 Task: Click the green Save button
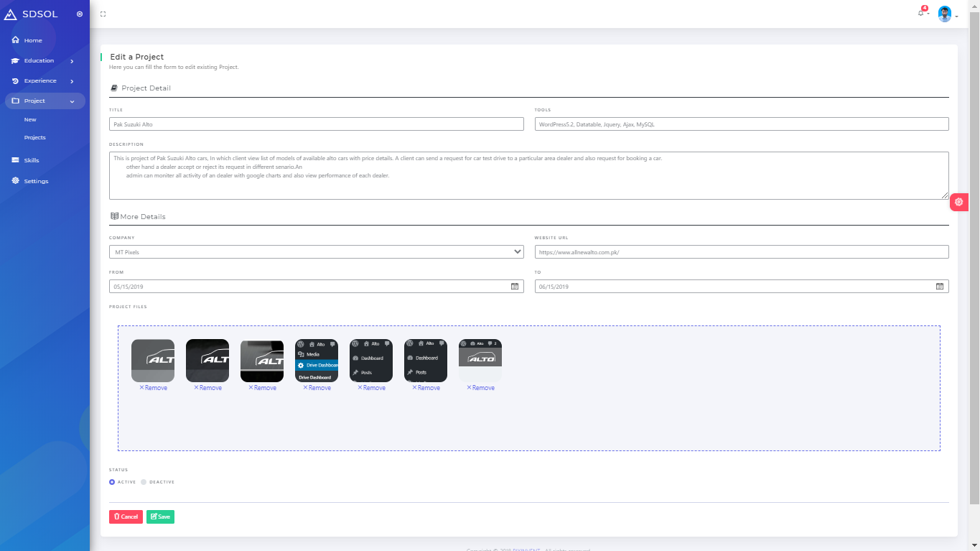(x=160, y=517)
